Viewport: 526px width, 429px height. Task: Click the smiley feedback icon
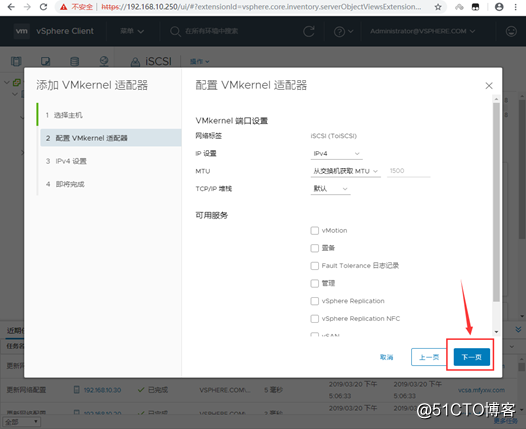511,31
